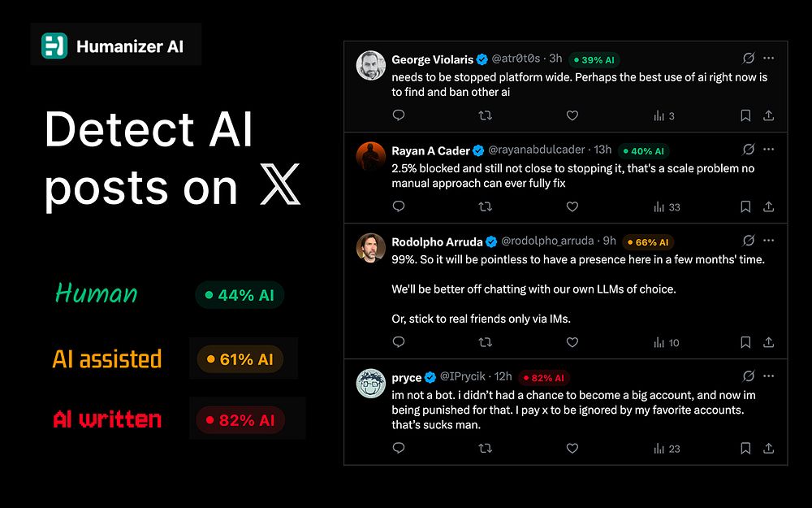Bookmark pryce's post
Image resolution: width=812 pixels, height=508 pixels.
(745, 449)
